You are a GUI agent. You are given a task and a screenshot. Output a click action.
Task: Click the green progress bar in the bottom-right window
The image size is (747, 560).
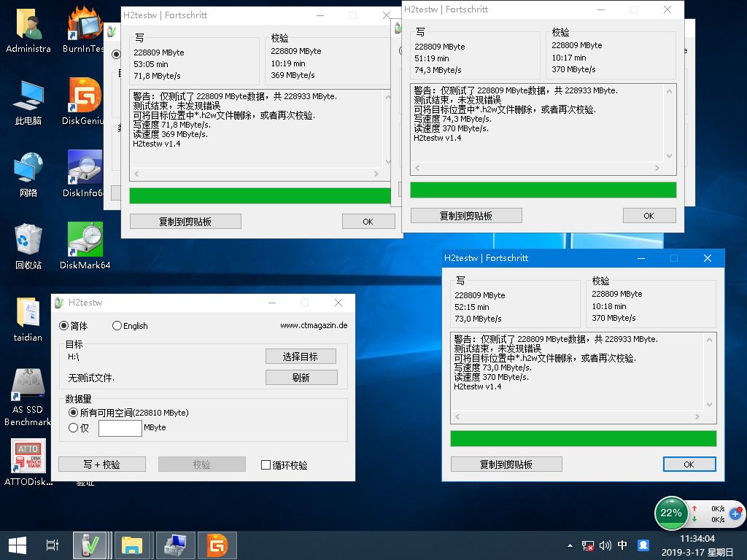tap(583, 438)
